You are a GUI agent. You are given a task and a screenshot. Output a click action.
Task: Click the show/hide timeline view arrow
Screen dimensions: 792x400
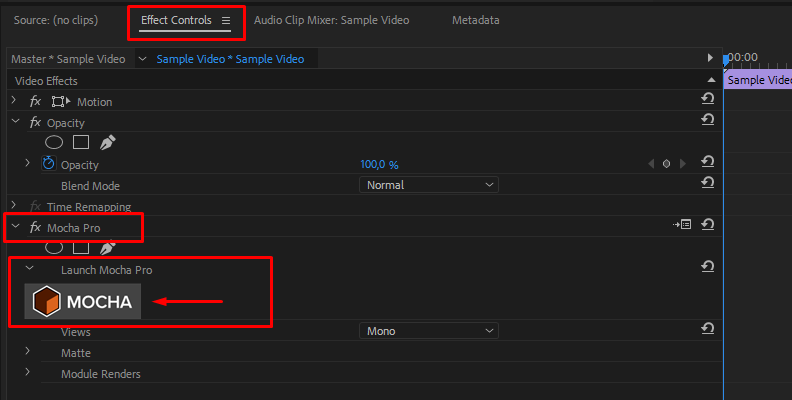pos(710,58)
